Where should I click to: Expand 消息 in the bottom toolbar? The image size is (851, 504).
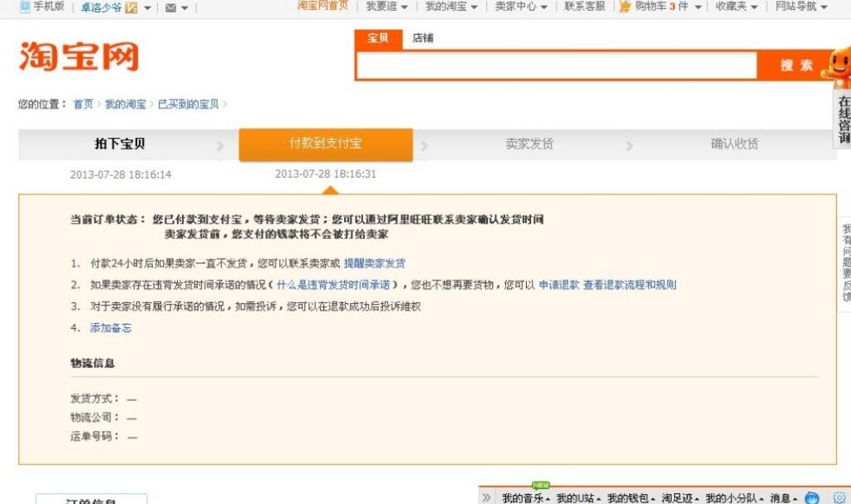pyautogui.click(x=783, y=498)
